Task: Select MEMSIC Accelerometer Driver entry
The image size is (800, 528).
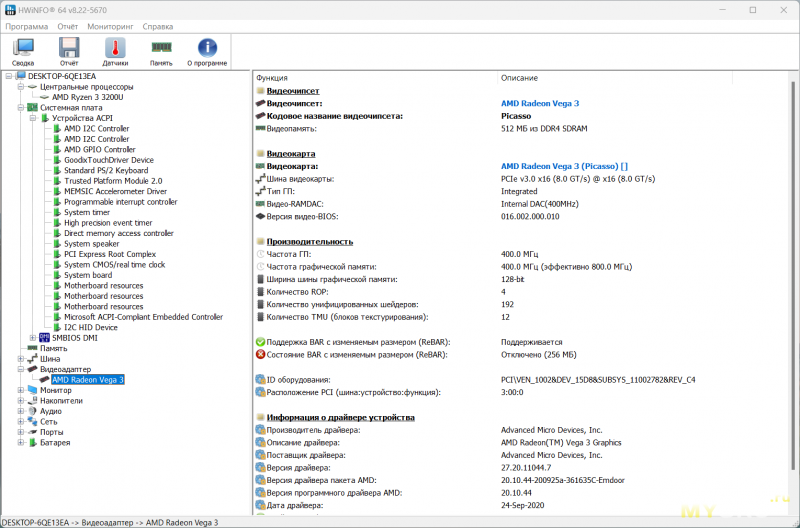Action: coord(115,191)
